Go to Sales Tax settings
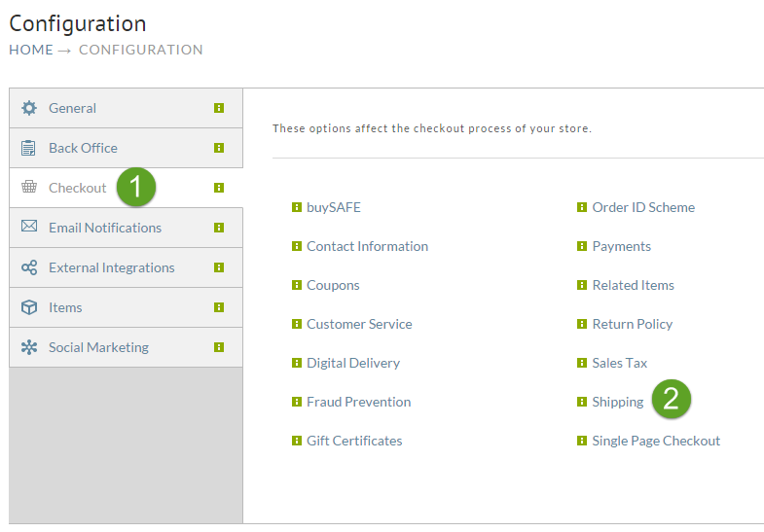Viewport: 764px width, 532px height. [x=619, y=363]
